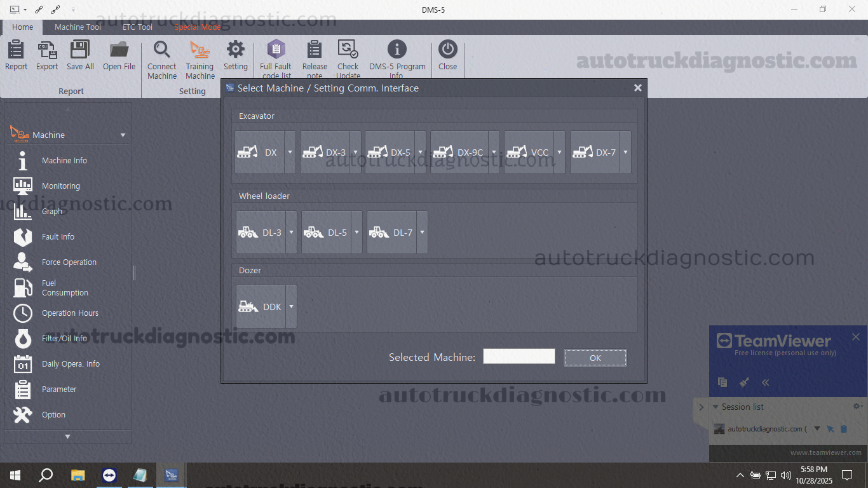Confirm selection with the OK button

point(595,357)
